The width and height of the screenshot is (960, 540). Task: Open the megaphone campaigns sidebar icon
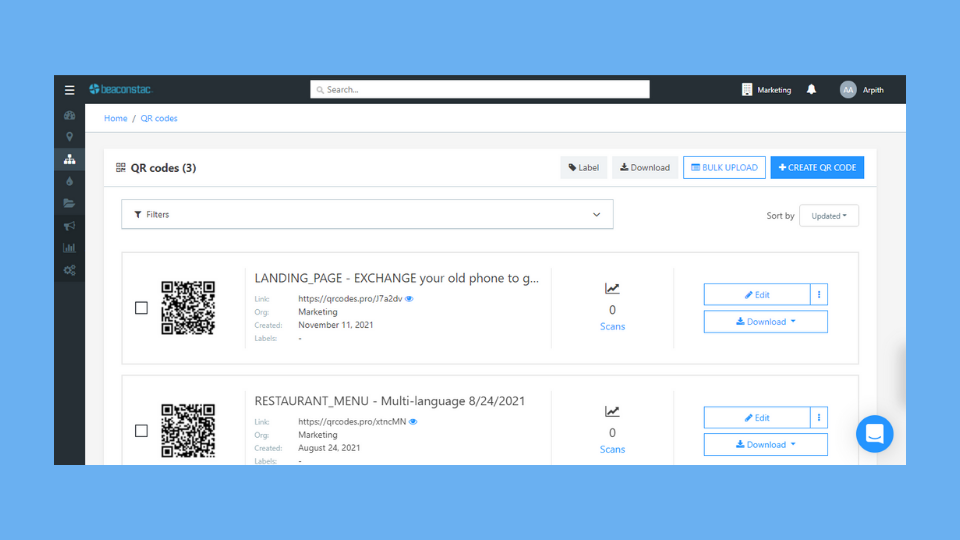click(69, 226)
